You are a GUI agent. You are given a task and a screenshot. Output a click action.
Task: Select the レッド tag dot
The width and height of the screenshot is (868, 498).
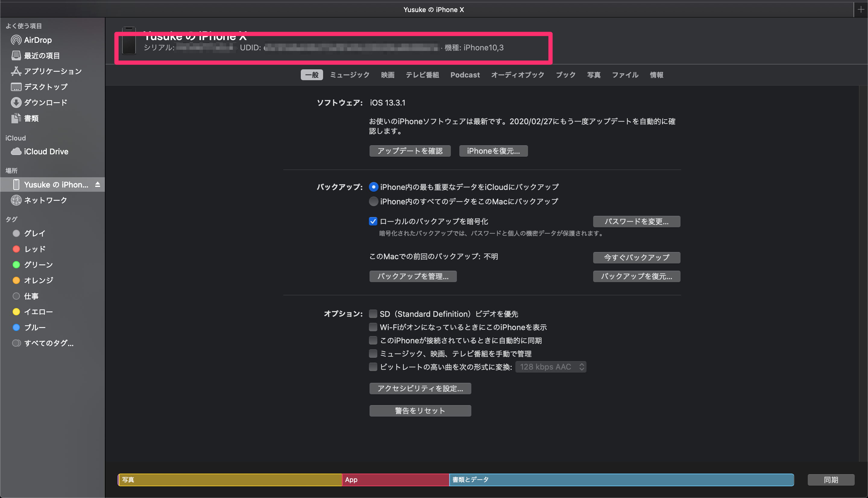click(16, 249)
